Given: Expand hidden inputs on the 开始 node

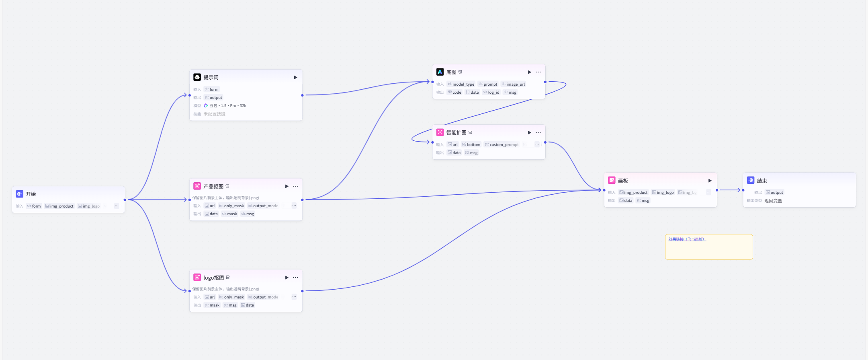Looking at the screenshot, I should (117, 206).
